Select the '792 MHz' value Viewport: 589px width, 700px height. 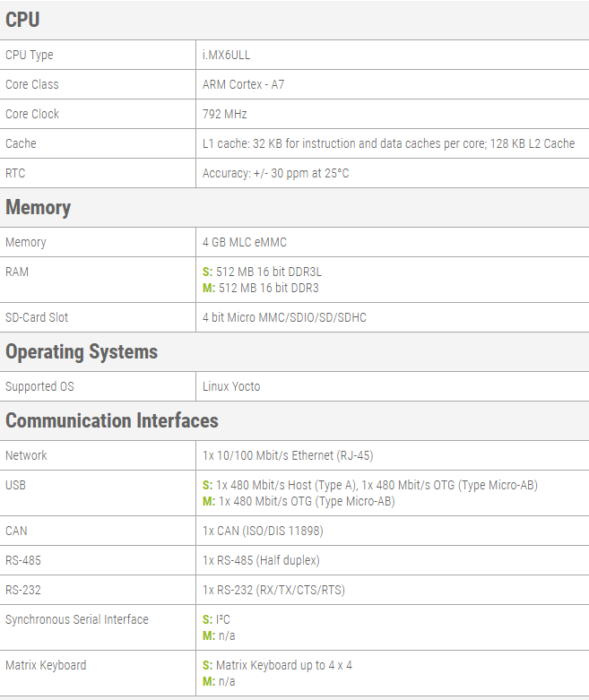(x=225, y=114)
